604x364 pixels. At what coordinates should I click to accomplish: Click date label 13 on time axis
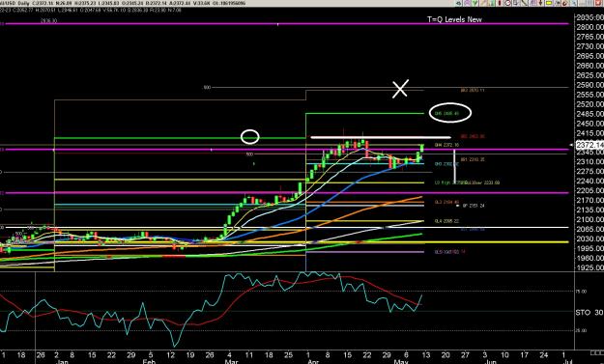(x=425, y=354)
